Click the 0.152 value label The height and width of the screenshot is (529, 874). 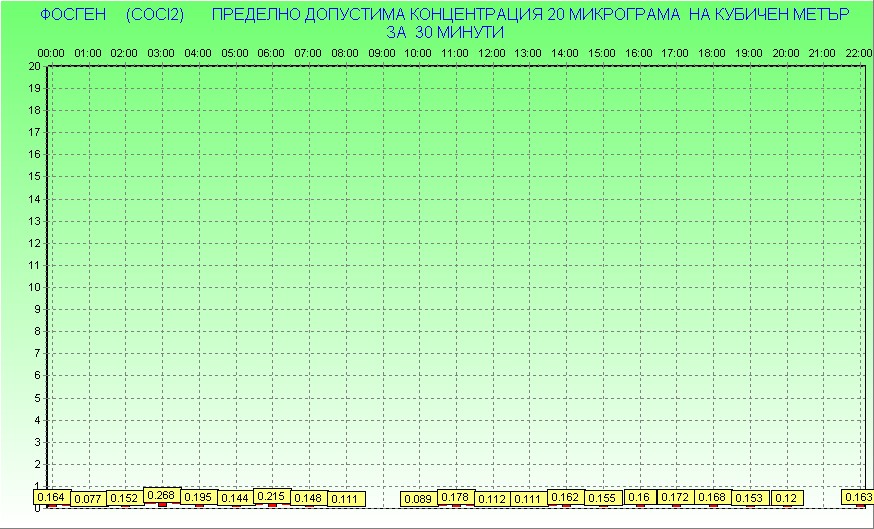tap(125, 498)
